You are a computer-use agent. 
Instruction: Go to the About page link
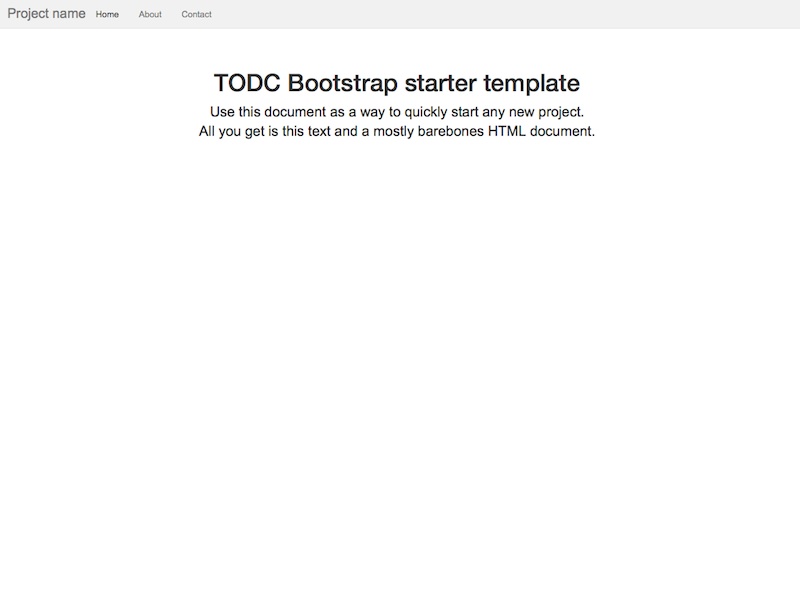[x=150, y=15]
